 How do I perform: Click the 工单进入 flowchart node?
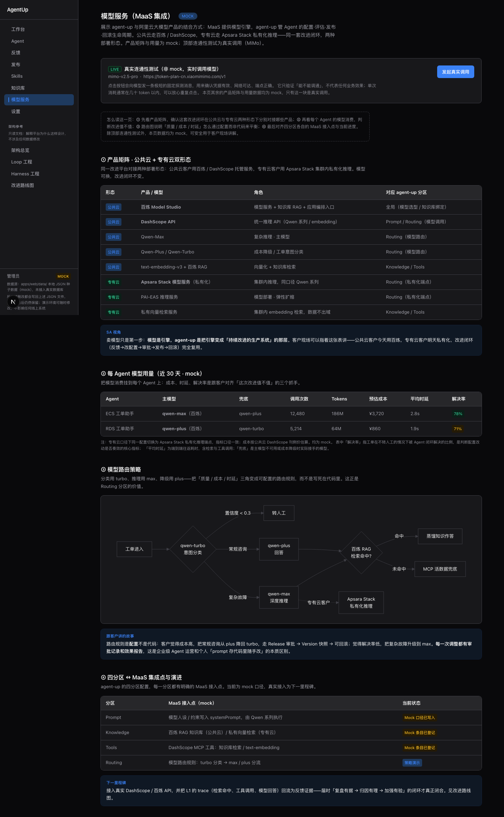point(134,549)
